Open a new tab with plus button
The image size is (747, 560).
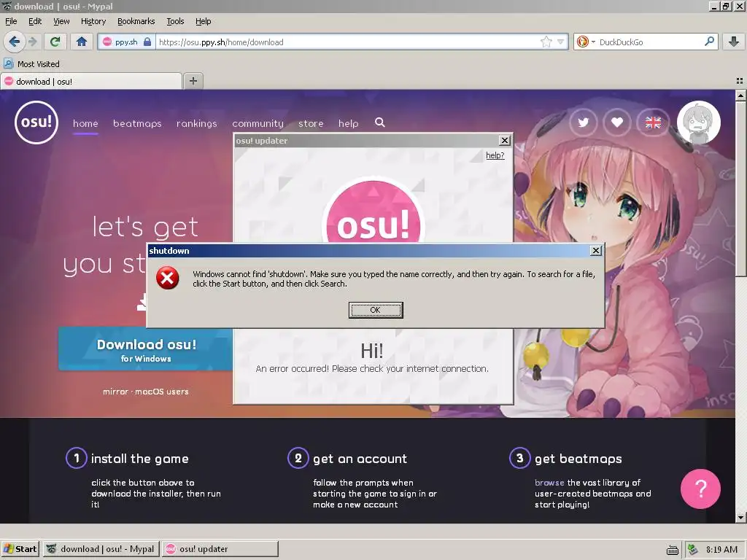tap(193, 81)
